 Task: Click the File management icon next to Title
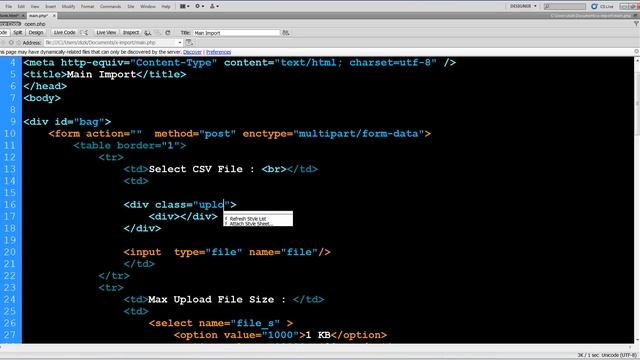[x=286, y=32]
